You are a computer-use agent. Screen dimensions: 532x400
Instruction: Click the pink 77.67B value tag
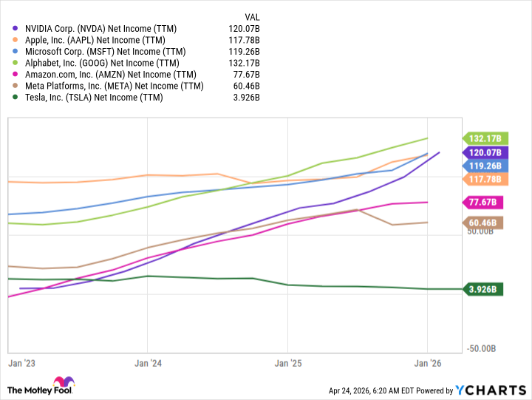pyautogui.click(x=484, y=202)
